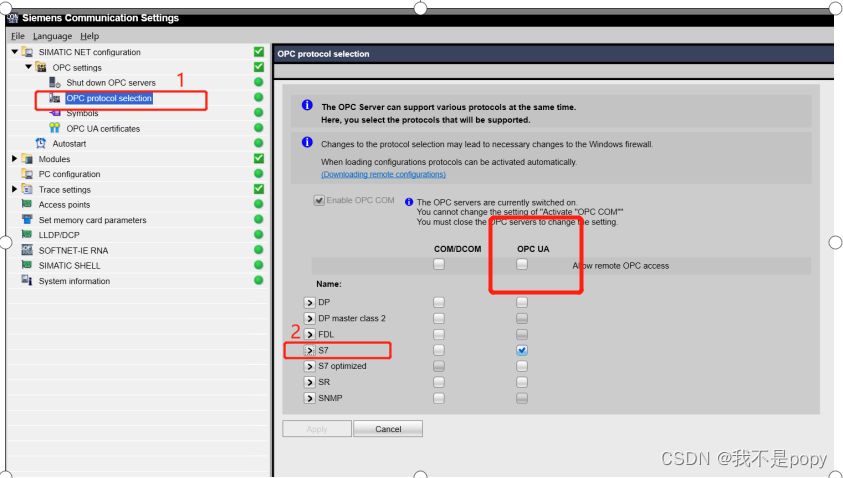Select the LLDP/DCP tree entry
The width and height of the screenshot is (843, 478).
coord(59,235)
